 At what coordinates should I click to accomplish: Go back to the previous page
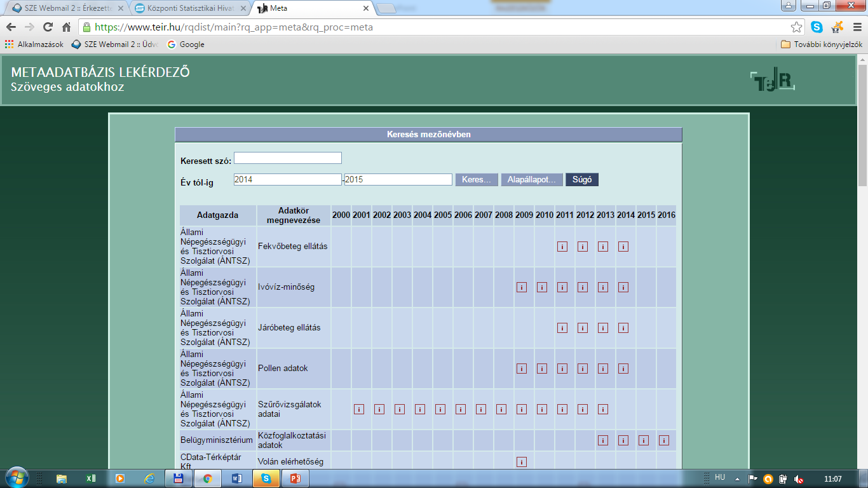pos(11,27)
